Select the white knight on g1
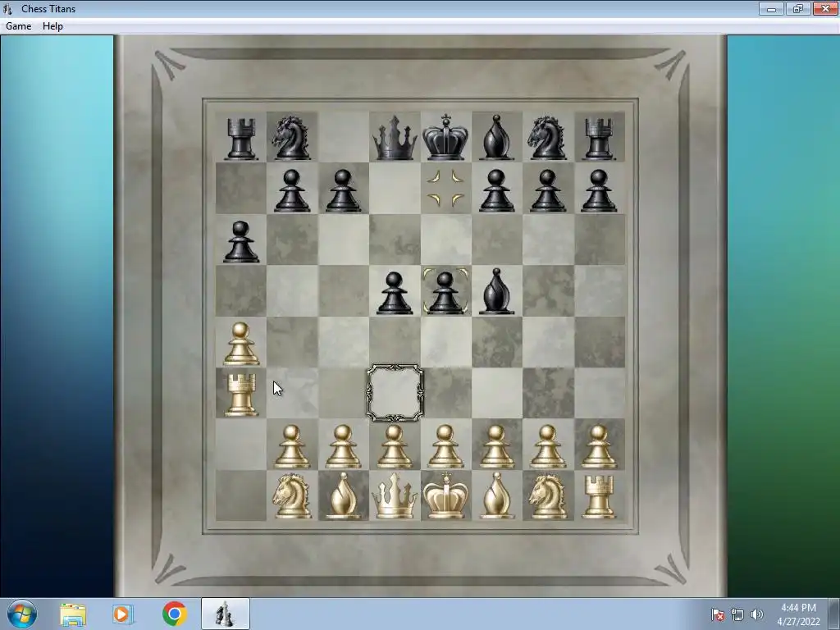 pyautogui.click(x=547, y=496)
